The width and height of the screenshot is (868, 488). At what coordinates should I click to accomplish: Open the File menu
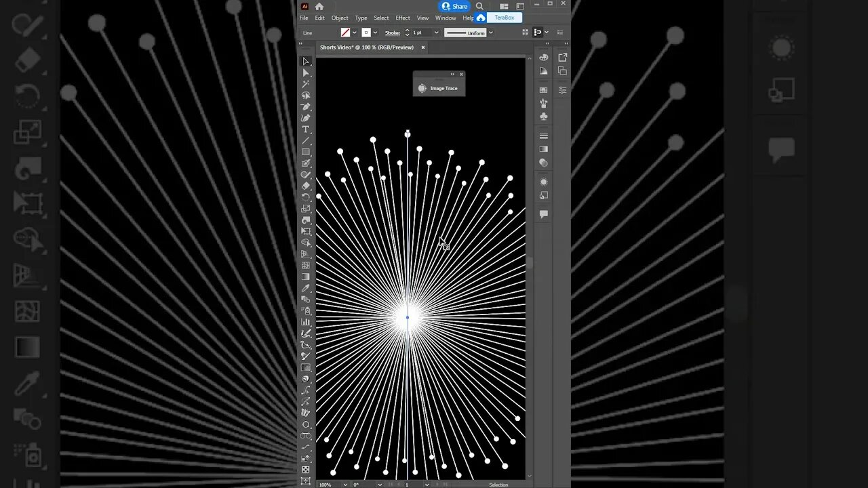[304, 18]
